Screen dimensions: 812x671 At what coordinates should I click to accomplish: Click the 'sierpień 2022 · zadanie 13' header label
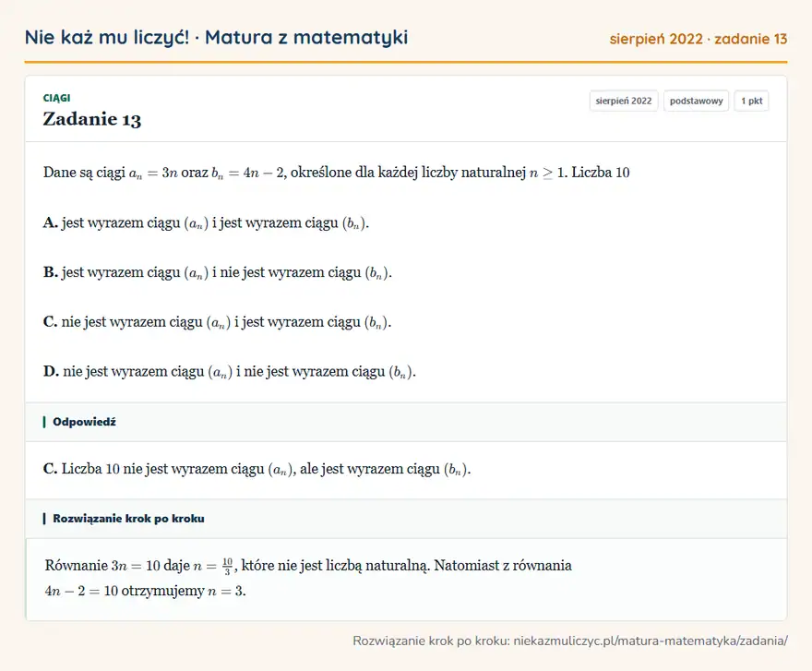pyautogui.click(x=699, y=39)
